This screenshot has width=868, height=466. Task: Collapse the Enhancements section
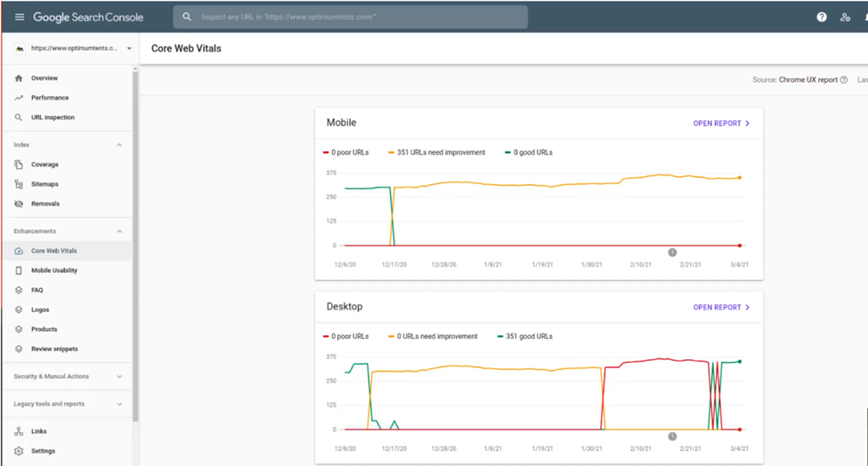tap(120, 231)
